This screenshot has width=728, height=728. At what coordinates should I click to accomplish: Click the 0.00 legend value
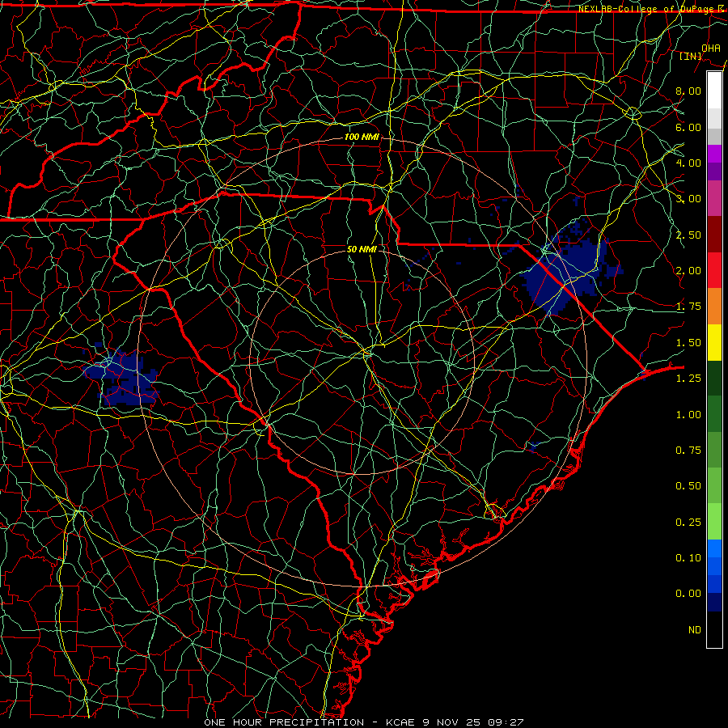688,594
